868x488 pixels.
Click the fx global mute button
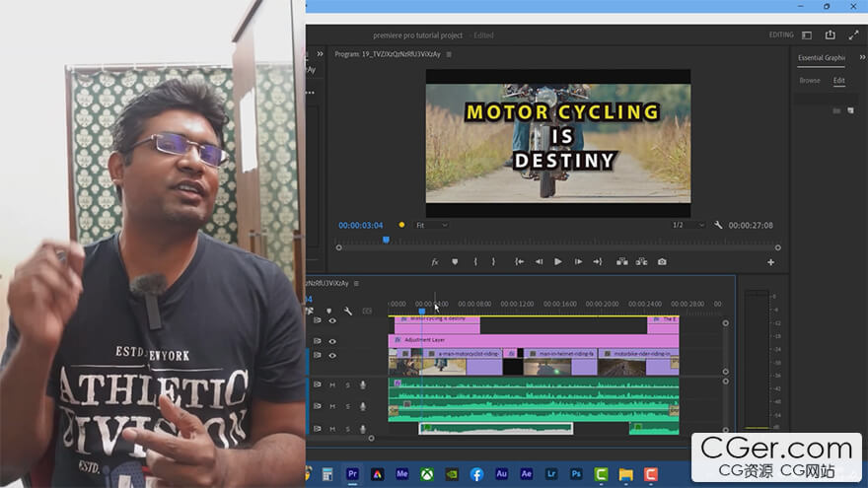(x=435, y=262)
